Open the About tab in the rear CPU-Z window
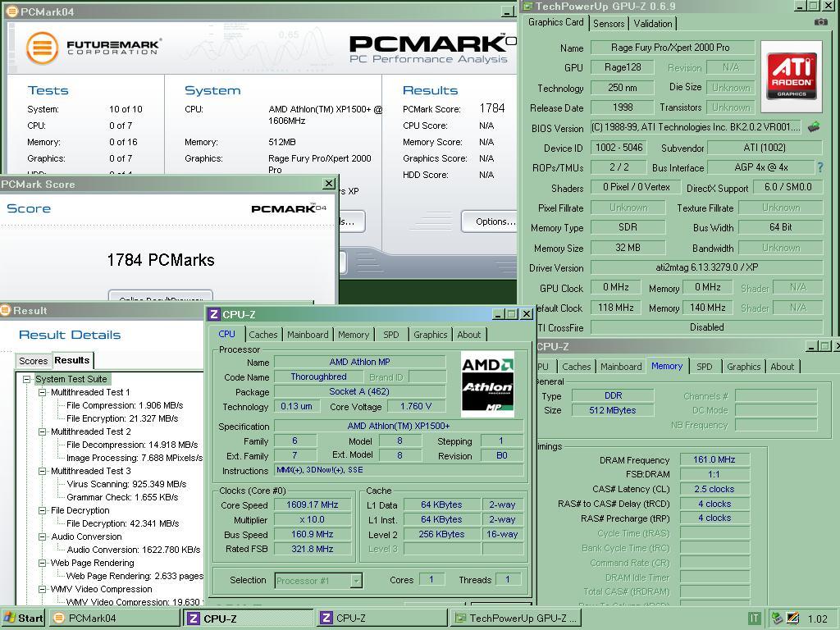 pos(782,367)
